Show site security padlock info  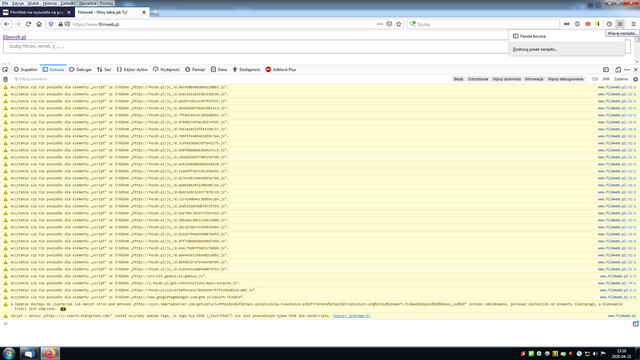[60, 24]
